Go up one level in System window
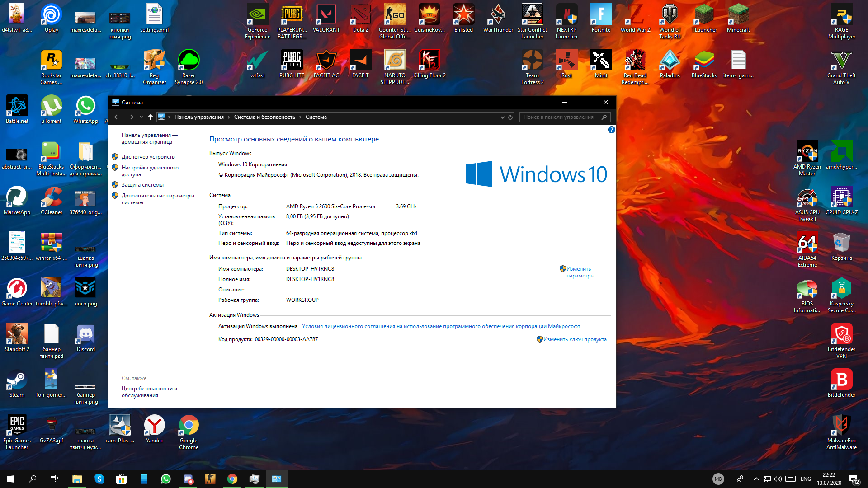This screenshot has height=488, width=868. point(151,117)
